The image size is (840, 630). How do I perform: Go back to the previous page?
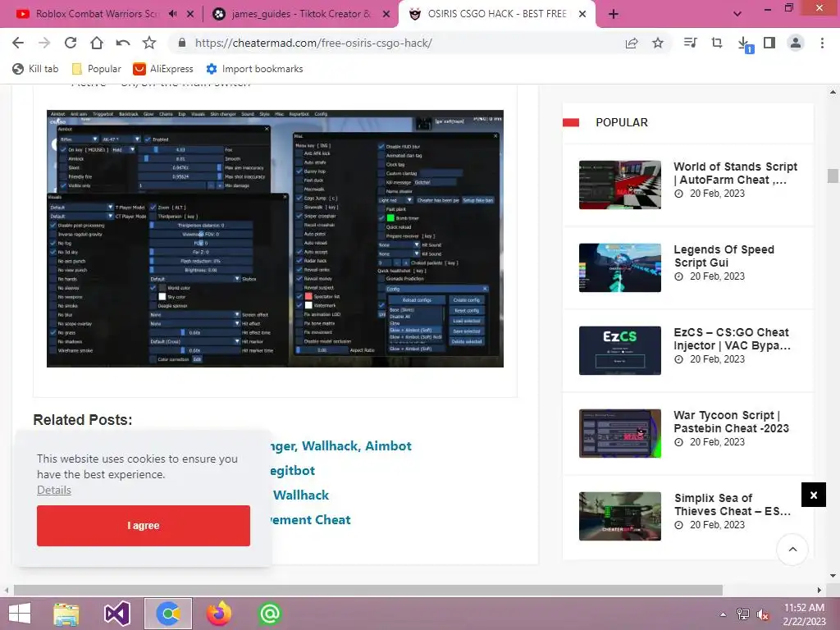click(18, 43)
